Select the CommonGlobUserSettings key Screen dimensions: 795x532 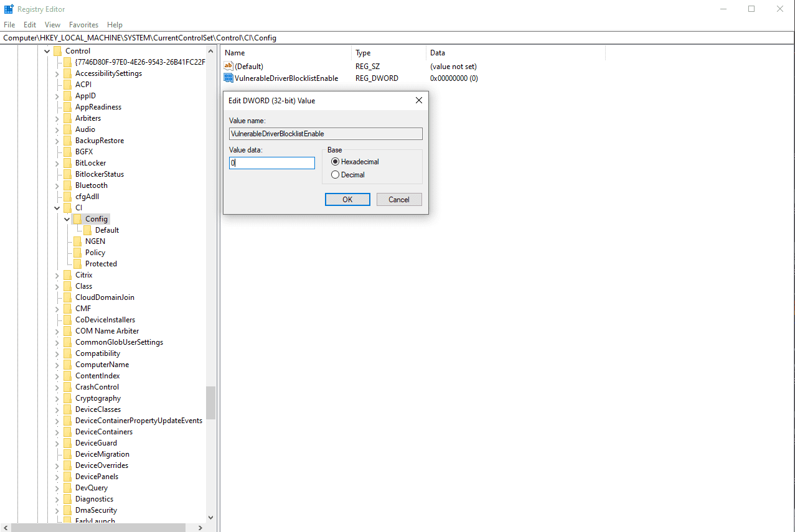pyautogui.click(x=119, y=342)
